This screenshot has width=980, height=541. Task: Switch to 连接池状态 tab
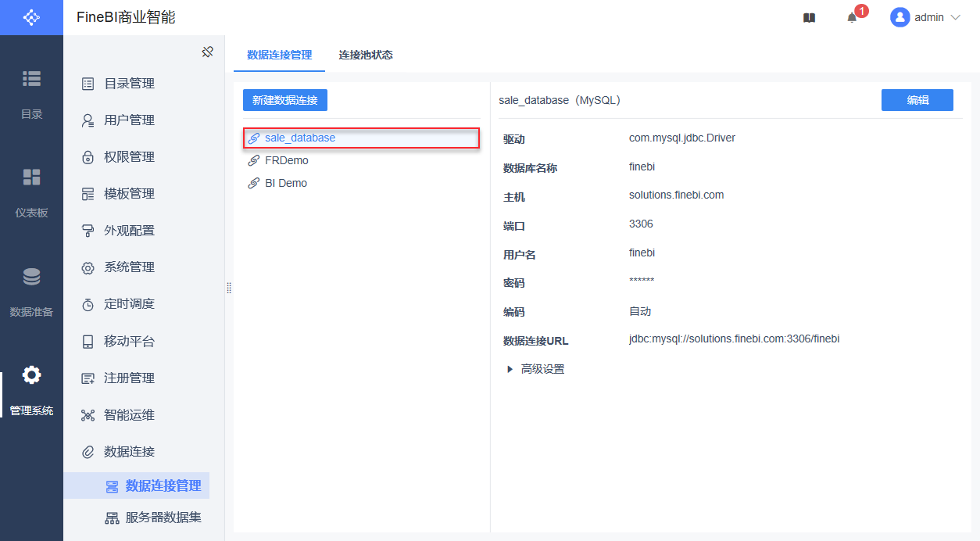pos(366,55)
